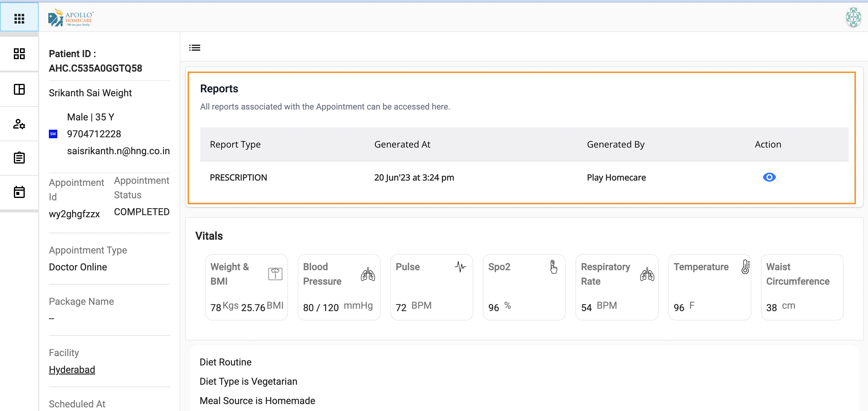
Task: Click the Generated At column header
Action: (402, 144)
